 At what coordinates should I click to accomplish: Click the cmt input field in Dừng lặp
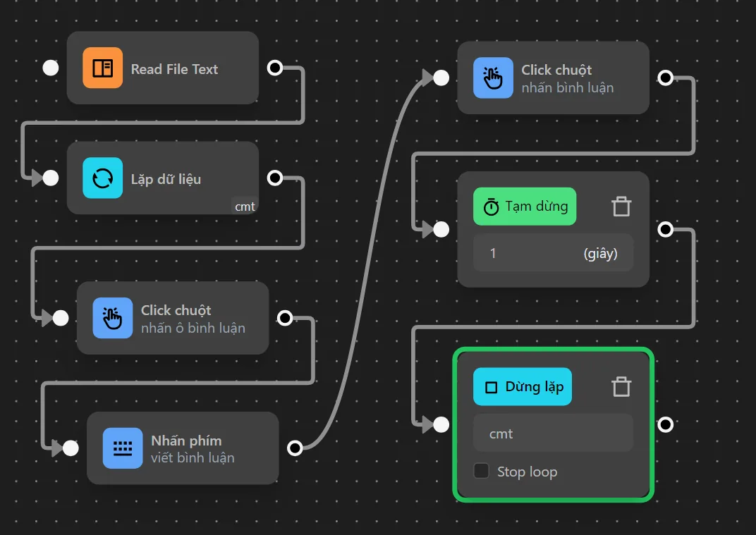[x=552, y=433]
